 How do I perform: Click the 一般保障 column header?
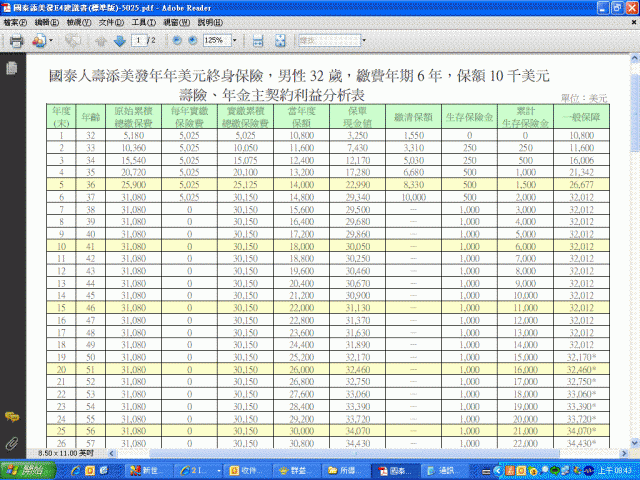(582, 117)
